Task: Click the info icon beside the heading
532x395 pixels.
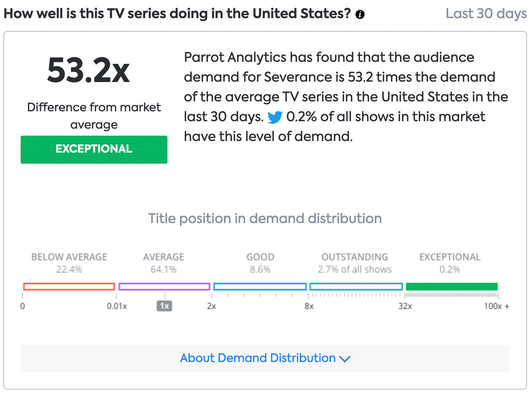Action: coord(360,15)
